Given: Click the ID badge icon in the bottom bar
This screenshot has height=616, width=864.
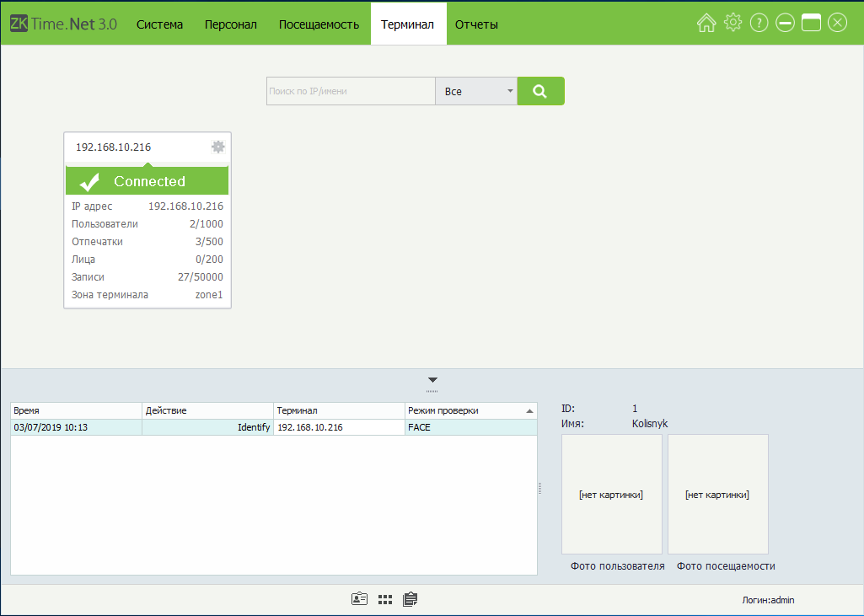Looking at the screenshot, I should [x=360, y=599].
